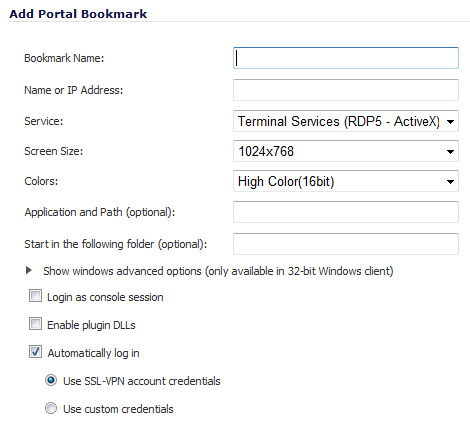Open the Colors dropdown menu
Image resolution: width=470 pixels, height=425 pixels.
[x=346, y=181]
